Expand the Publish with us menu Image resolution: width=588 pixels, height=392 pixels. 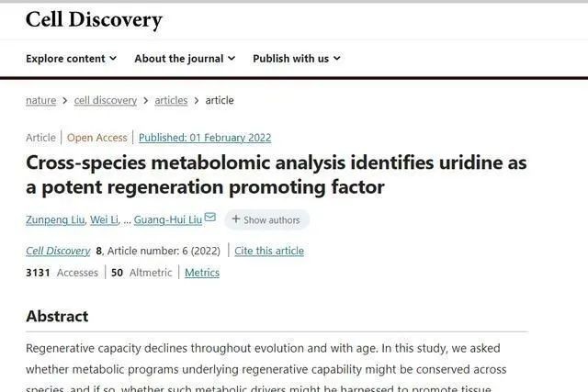pyautogui.click(x=297, y=59)
